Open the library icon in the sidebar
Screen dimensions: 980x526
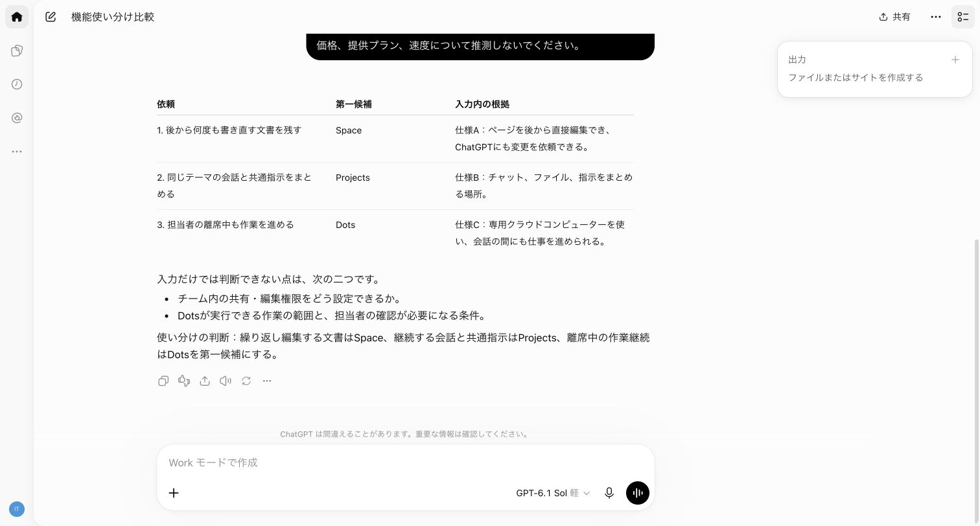(17, 51)
